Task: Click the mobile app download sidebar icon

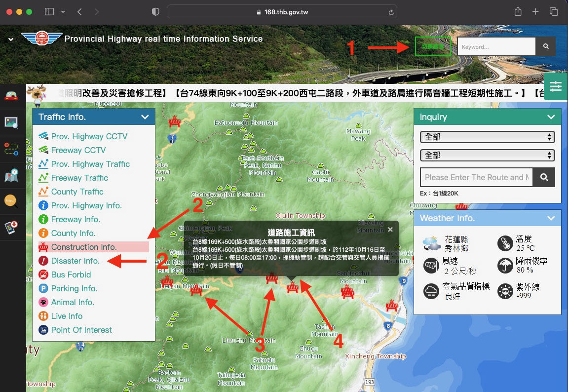Action: click(x=11, y=228)
